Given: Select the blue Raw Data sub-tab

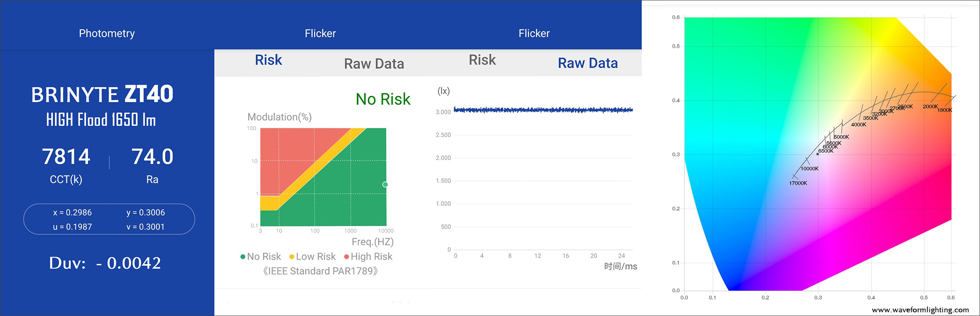Looking at the screenshot, I should tap(588, 63).
